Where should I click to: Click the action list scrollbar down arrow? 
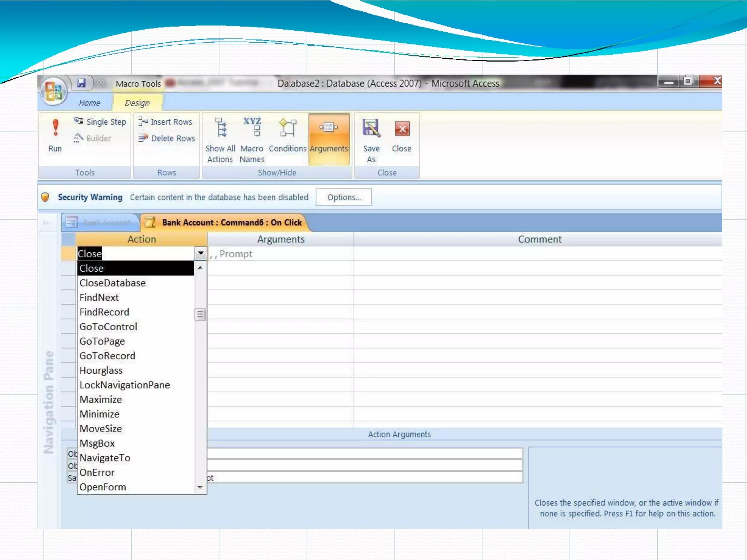(x=200, y=487)
